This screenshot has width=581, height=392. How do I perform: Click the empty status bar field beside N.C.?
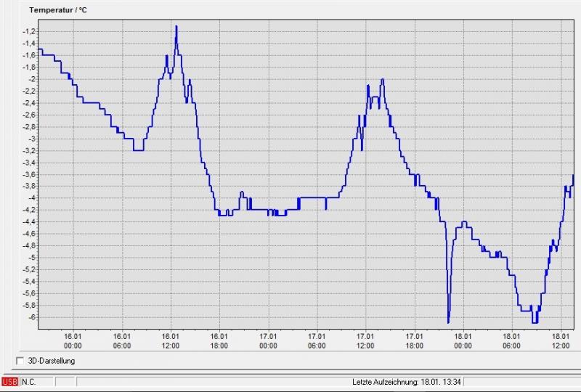coord(65,382)
